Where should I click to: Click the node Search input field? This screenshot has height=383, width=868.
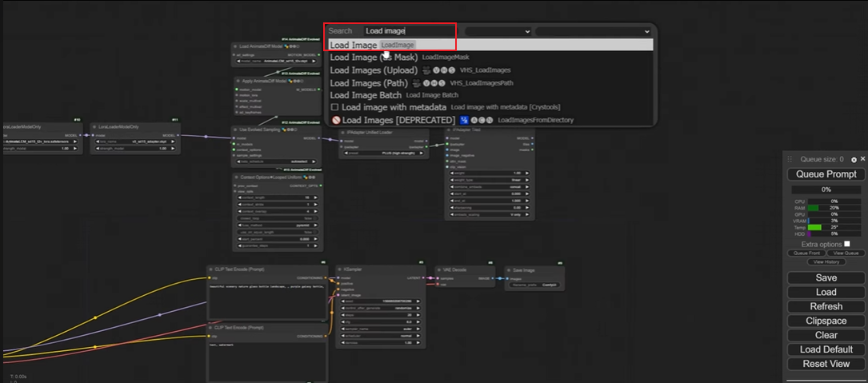(411, 31)
